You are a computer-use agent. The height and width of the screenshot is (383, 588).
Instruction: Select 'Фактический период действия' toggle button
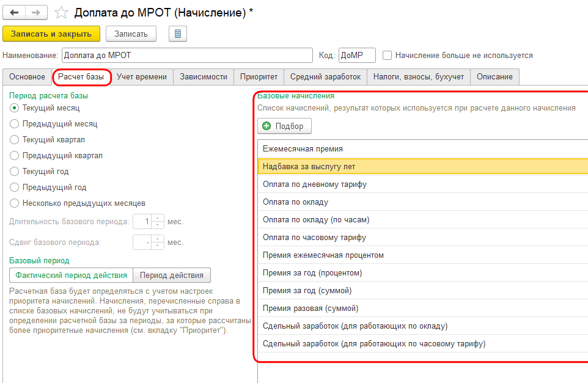pos(72,275)
